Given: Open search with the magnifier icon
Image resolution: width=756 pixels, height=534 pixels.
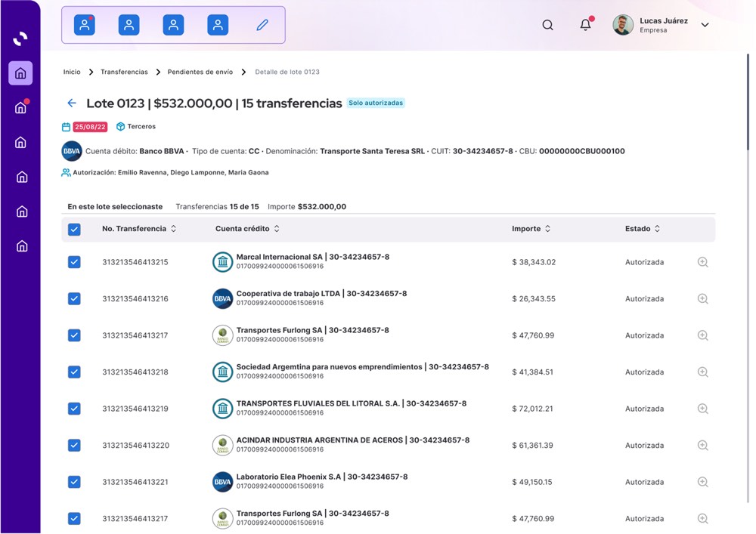Looking at the screenshot, I should [x=547, y=25].
